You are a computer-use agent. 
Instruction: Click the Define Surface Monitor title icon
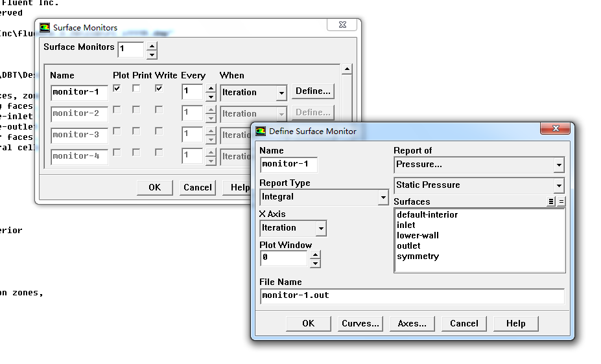click(261, 131)
